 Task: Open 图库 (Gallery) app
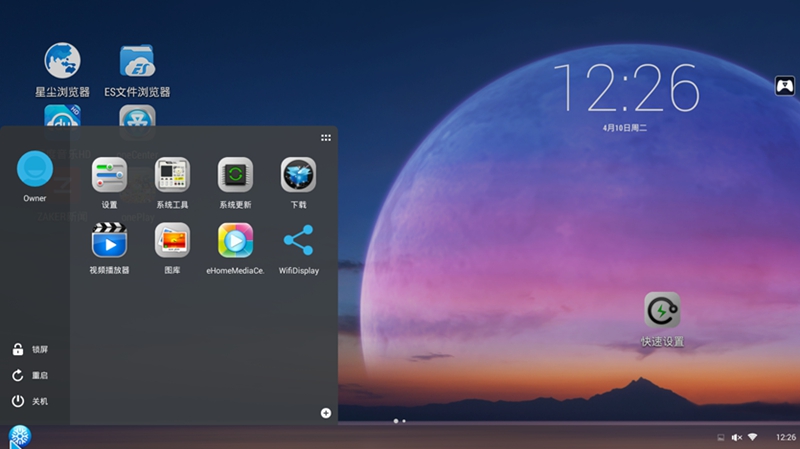(x=172, y=241)
